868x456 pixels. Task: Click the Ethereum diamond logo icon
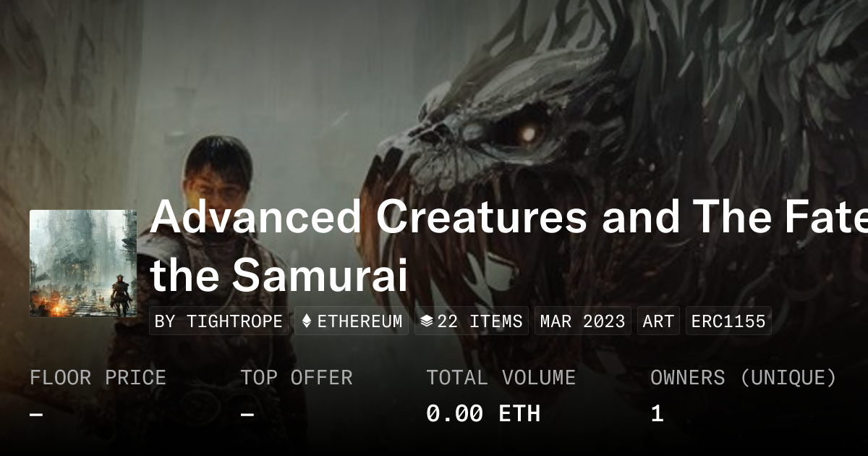pyautogui.click(x=307, y=321)
